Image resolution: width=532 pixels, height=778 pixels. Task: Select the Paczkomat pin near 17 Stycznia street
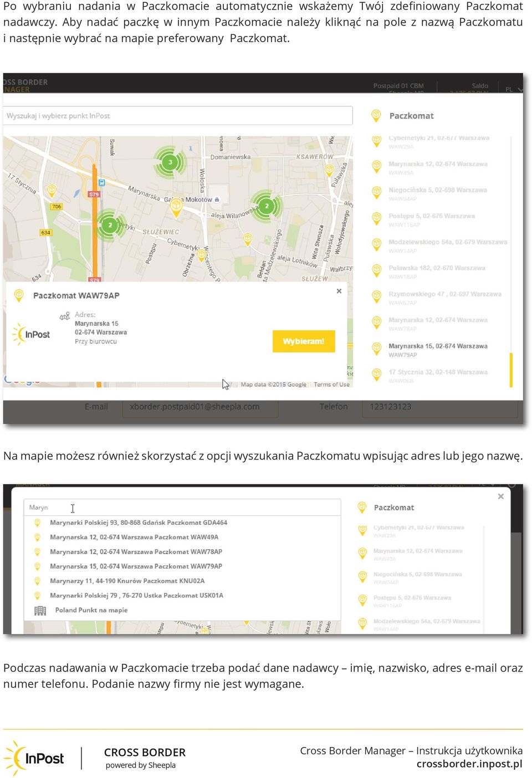(x=52, y=191)
